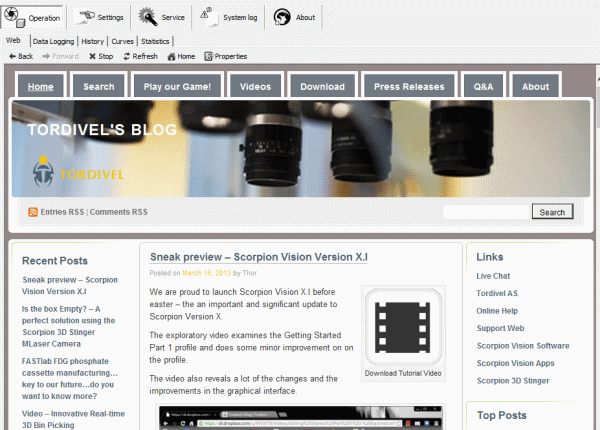Open the About section
600x430 pixels.
click(x=295, y=17)
